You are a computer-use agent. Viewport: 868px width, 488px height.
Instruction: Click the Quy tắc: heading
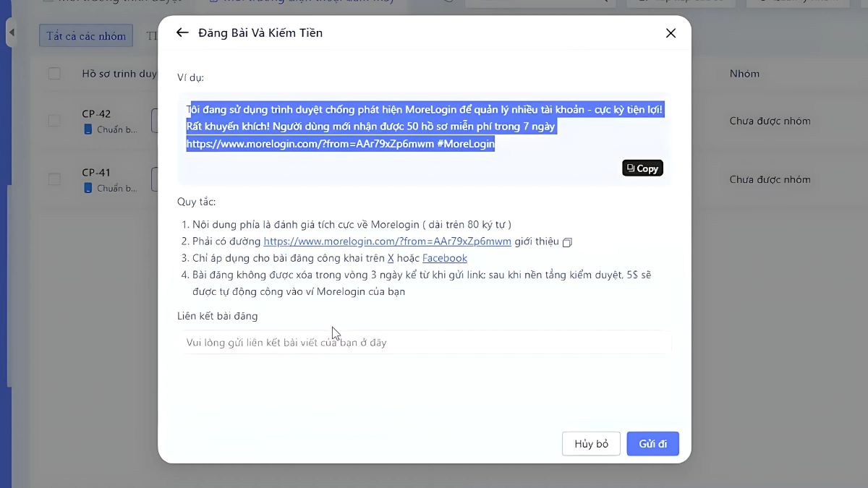[196, 202]
